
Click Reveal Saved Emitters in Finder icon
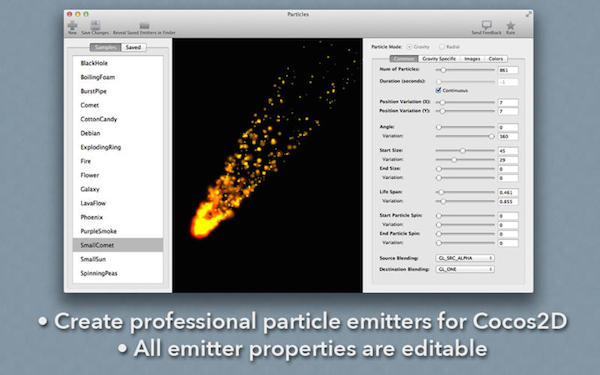click(144, 26)
